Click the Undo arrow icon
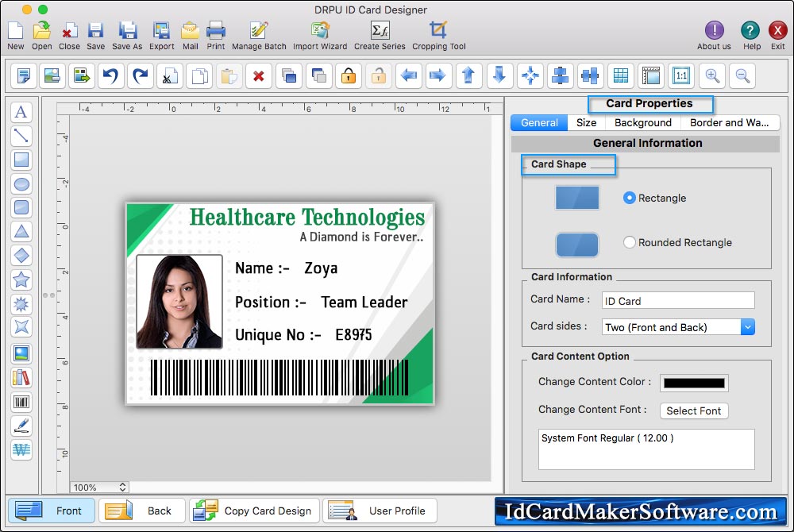Screen dimensions: 794x532 [x=110, y=76]
